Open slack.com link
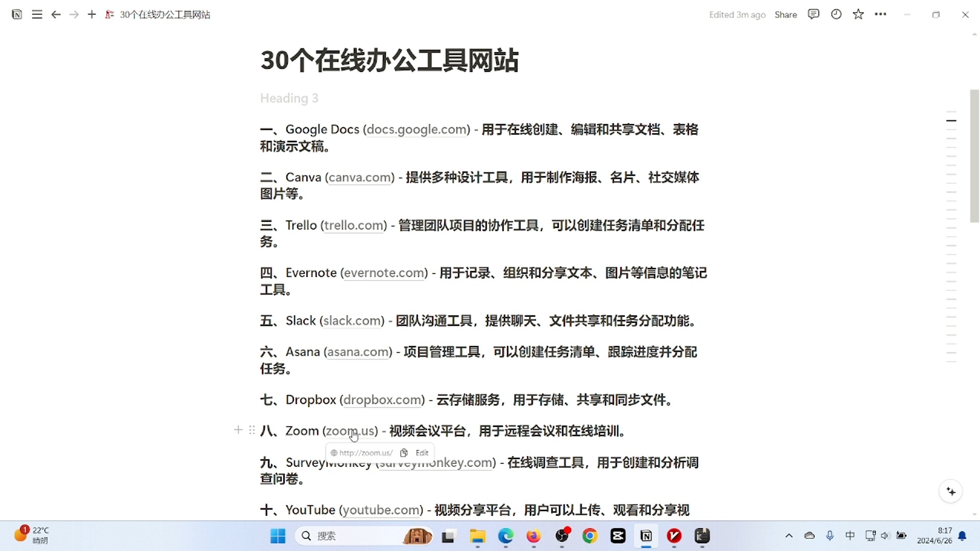 pyautogui.click(x=352, y=321)
